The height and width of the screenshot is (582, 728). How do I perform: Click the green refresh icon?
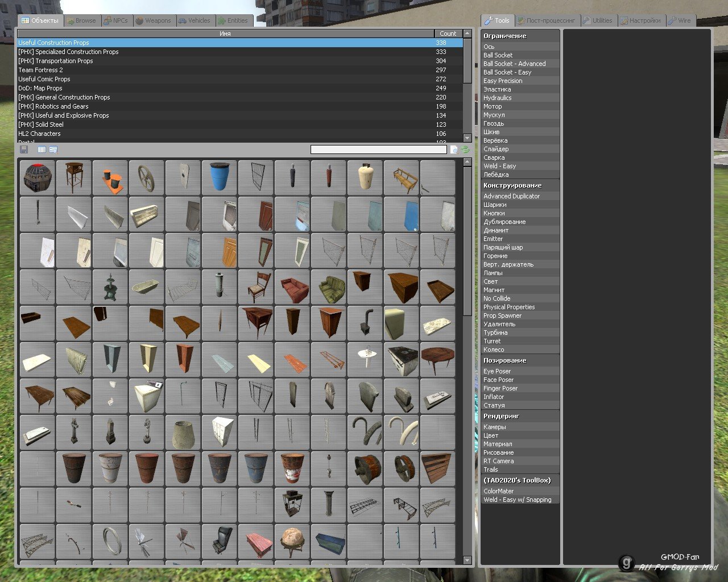[465, 149]
